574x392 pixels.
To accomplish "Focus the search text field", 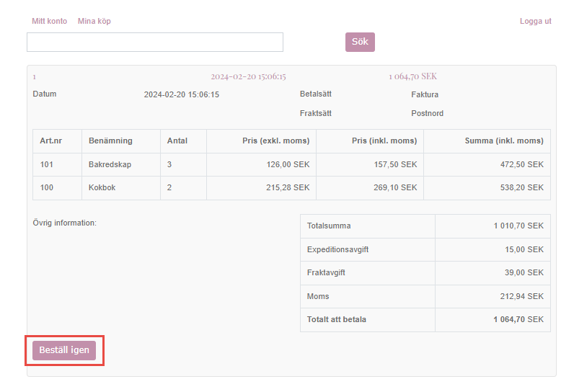I will (x=155, y=43).
